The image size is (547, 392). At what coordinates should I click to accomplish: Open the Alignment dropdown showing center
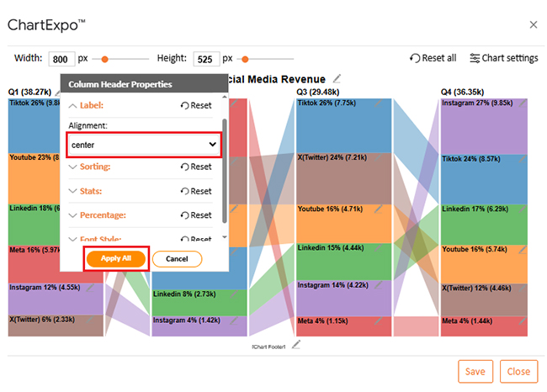pyautogui.click(x=144, y=145)
